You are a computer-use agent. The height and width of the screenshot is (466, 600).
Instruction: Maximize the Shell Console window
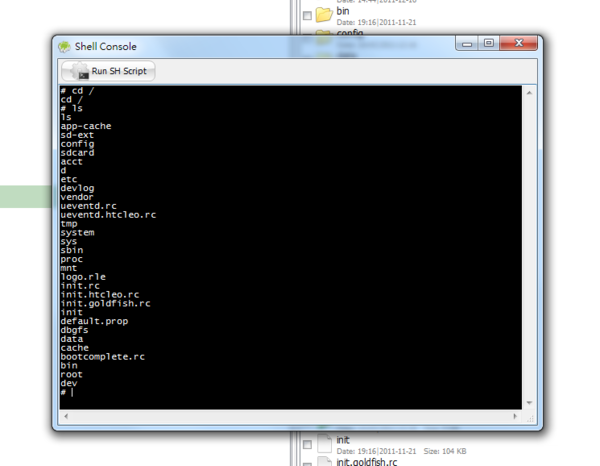click(x=488, y=43)
